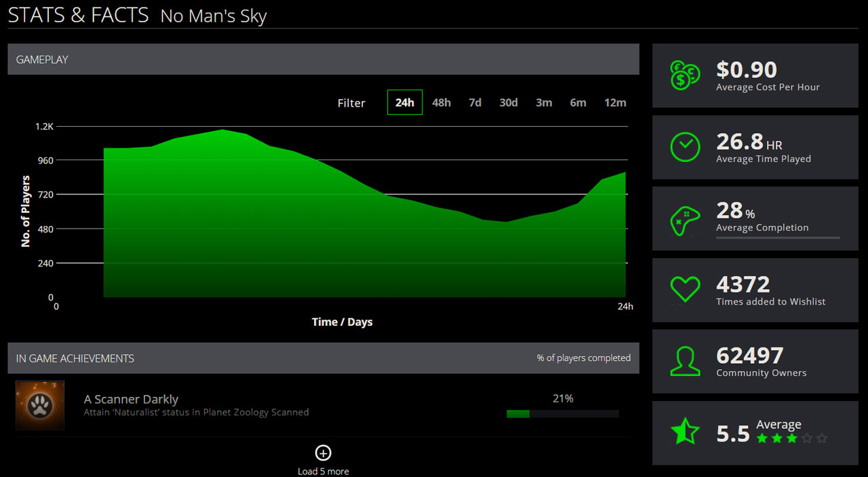Screen dimensions: 868x477
Task: Click the 1.2K axis label
Action: pos(44,126)
